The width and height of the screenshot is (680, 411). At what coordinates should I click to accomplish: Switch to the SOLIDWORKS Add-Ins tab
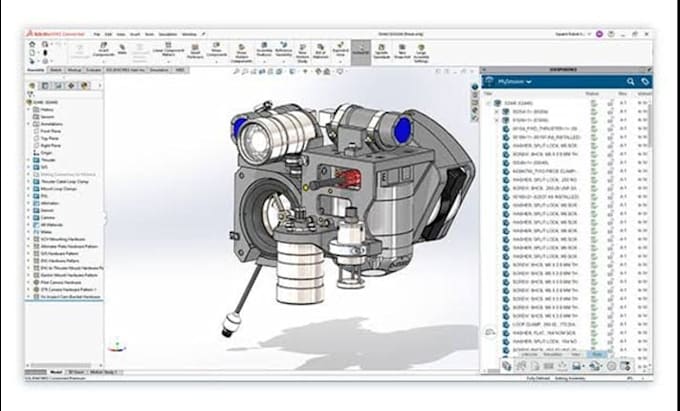click(x=125, y=70)
